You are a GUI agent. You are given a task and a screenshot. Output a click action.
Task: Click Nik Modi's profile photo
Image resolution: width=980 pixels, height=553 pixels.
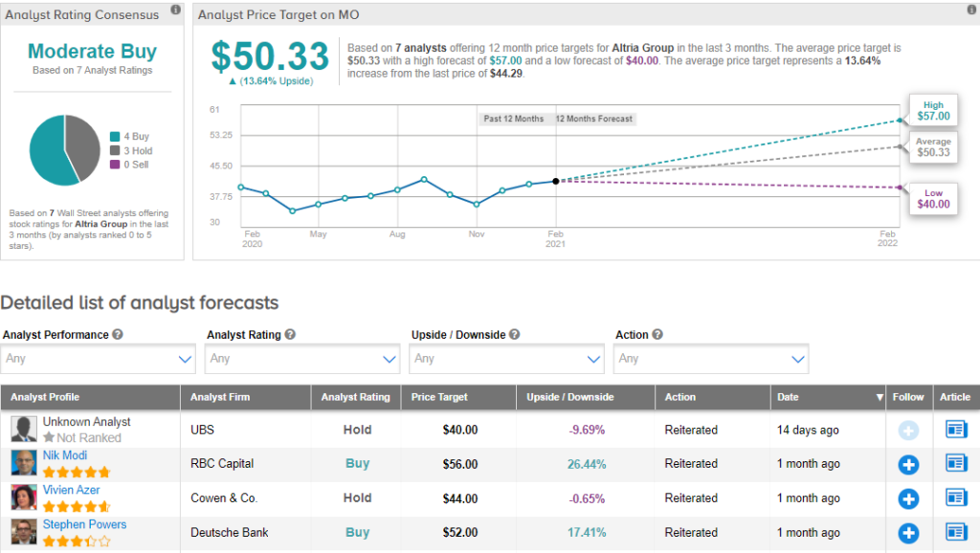click(x=24, y=463)
